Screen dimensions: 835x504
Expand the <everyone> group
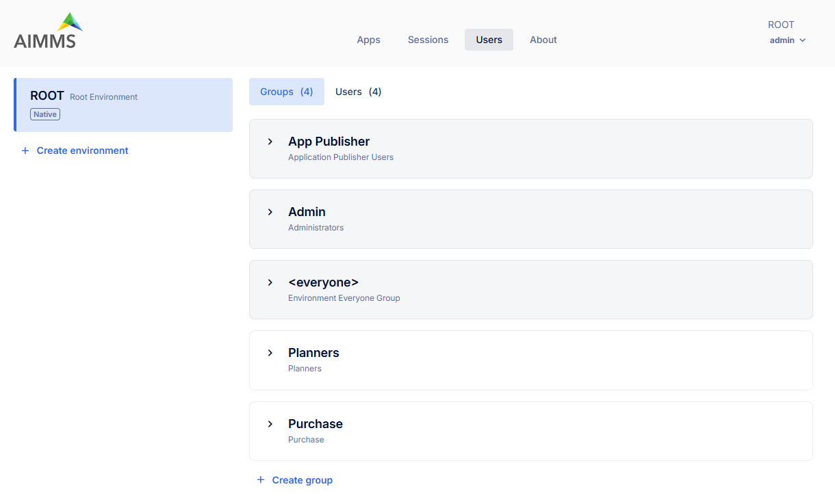coord(270,282)
